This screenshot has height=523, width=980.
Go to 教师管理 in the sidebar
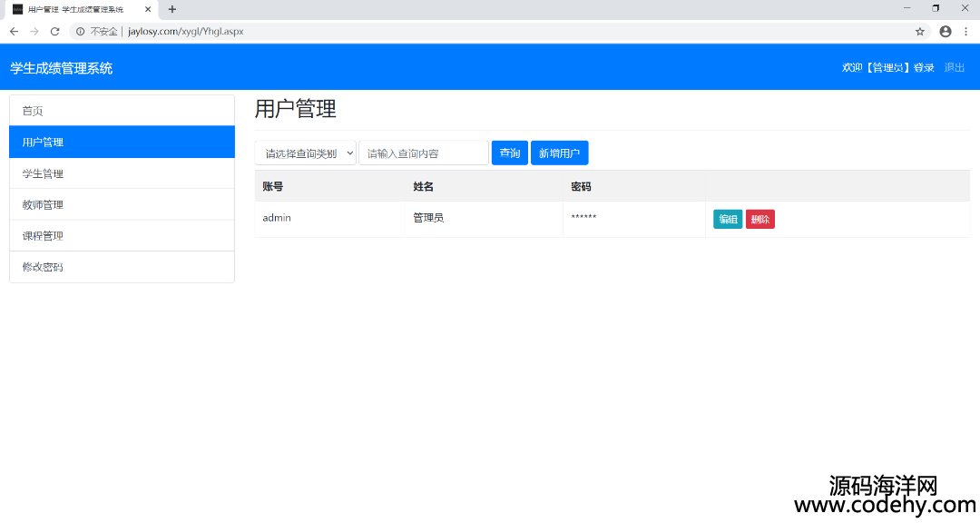(x=122, y=204)
